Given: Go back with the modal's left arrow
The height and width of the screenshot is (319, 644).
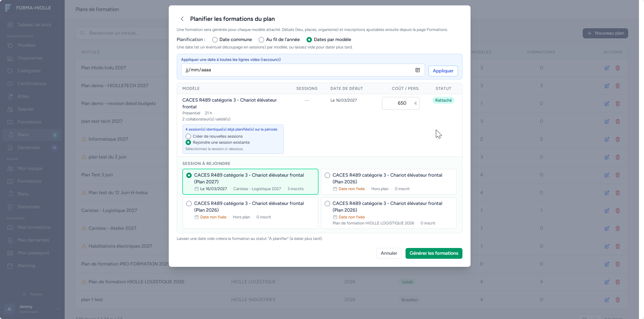Looking at the screenshot, I should tap(182, 19).
